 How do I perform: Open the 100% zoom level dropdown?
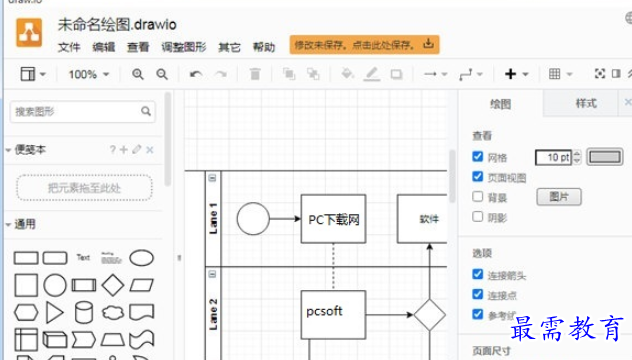[89, 74]
